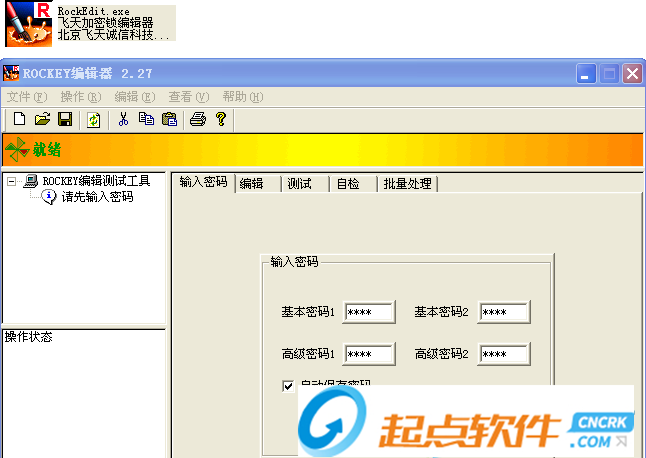Switch to the 输入密码 tab
The image size is (646, 458).
coord(203,182)
